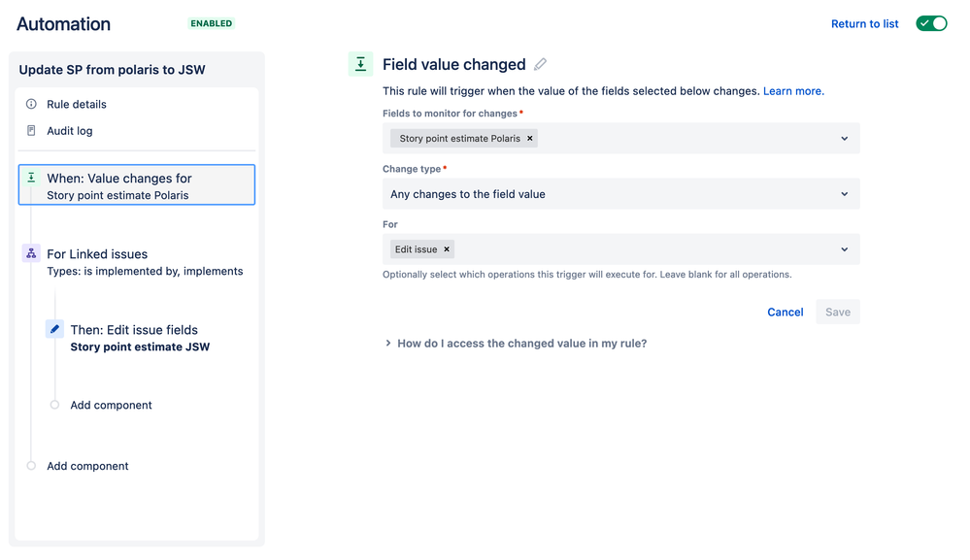Image resolution: width=970 pixels, height=560 pixels.
Task: Open the For operations dropdown arrow
Action: click(845, 249)
